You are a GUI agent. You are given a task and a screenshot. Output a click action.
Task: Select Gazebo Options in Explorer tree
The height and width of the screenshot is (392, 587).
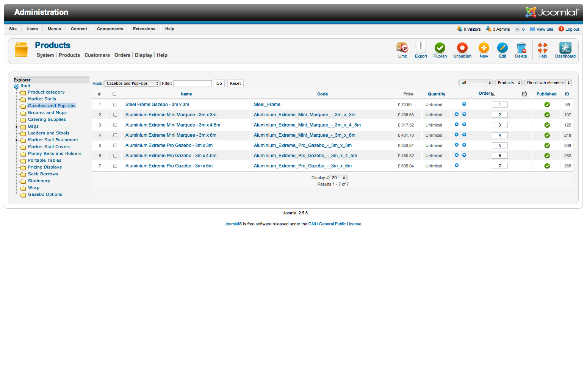[x=45, y=194]
